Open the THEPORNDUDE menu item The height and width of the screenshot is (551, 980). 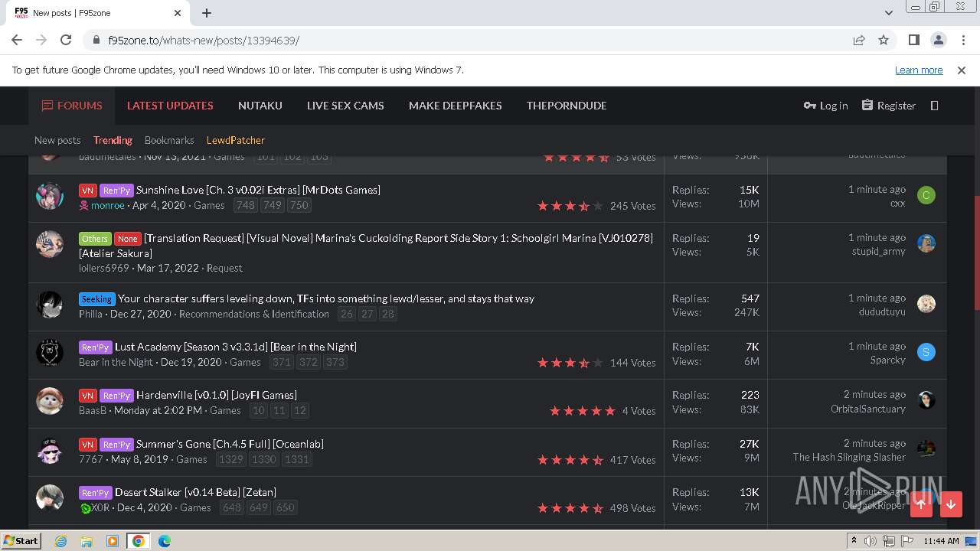pyautogui.click(x=567, y=106)
